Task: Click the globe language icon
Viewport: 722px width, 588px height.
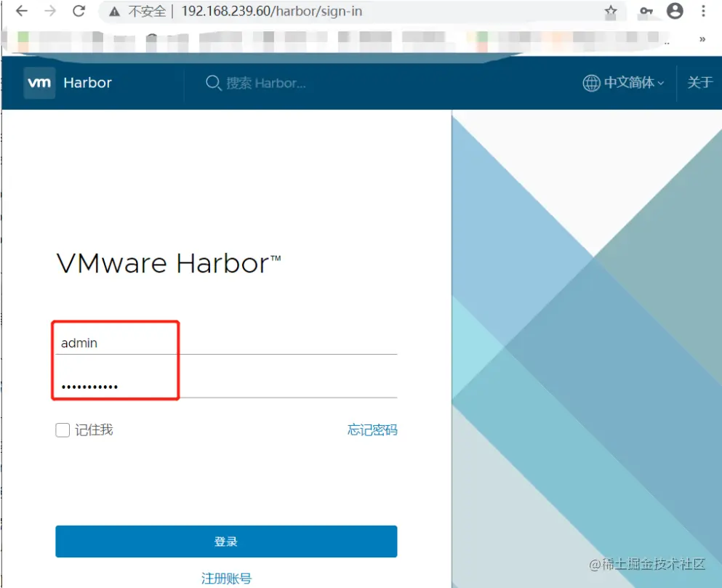Action: (x=591, y=83)
